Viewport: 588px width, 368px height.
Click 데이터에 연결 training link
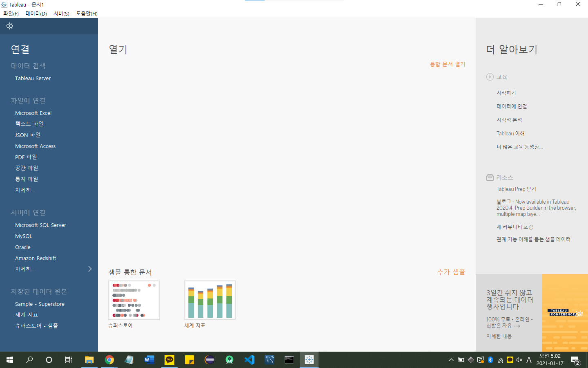[x=512, y=106]
